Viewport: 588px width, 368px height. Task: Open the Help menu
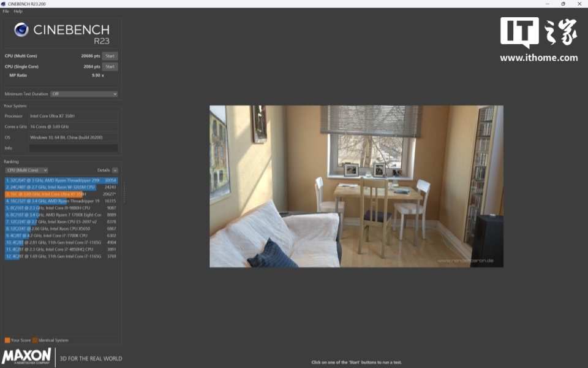pos(18,11)
